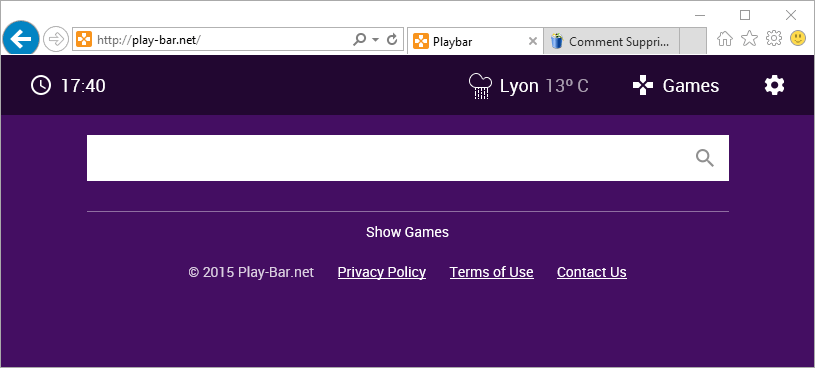Click the © 2015 Play-Bar.net text
The height and width of the screenshot is (368, 815).
pos(251,272)
